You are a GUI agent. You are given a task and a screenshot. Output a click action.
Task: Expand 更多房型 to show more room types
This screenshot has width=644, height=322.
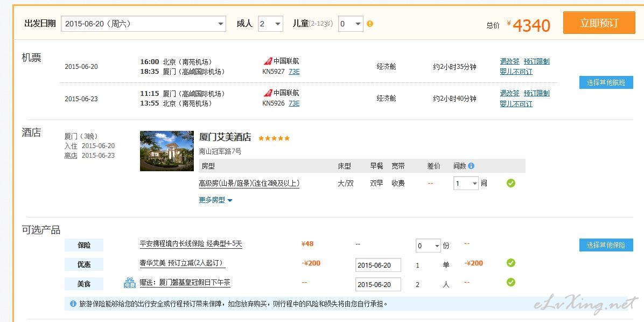pos(215,200)
